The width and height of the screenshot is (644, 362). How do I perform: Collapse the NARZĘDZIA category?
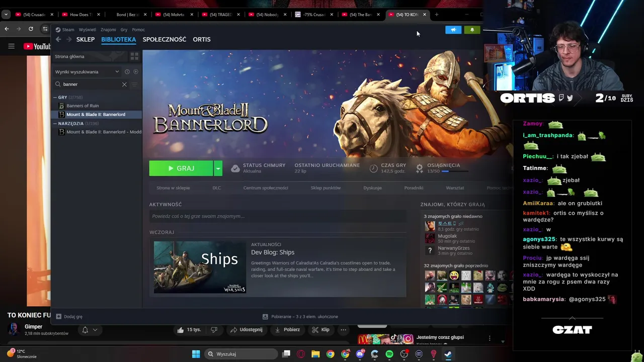coord(55,123)
